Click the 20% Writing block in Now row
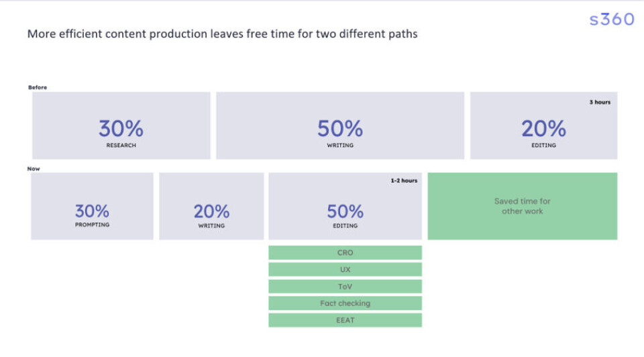The width and height of the screenshot is (644, 357). pyautogui.click(x=211, y=206)
